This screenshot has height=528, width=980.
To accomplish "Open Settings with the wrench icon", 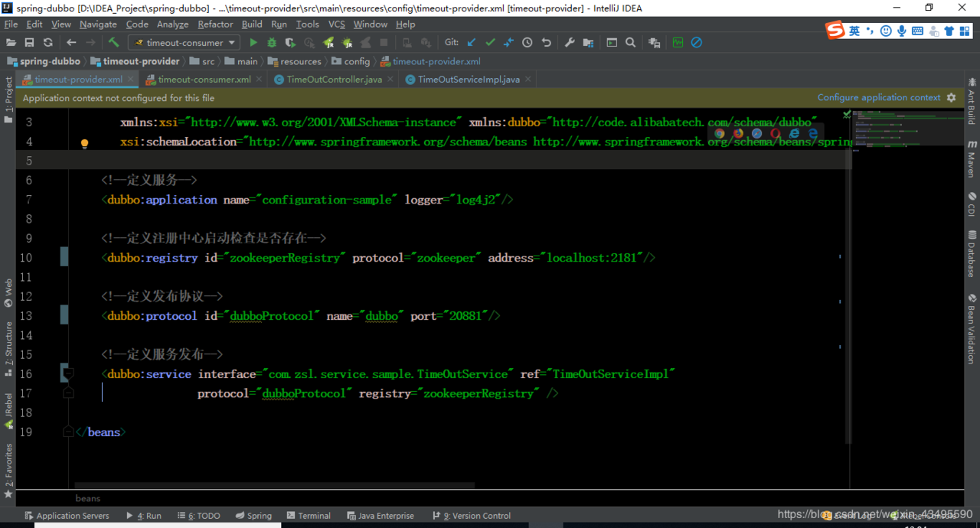I will [570, 43].
